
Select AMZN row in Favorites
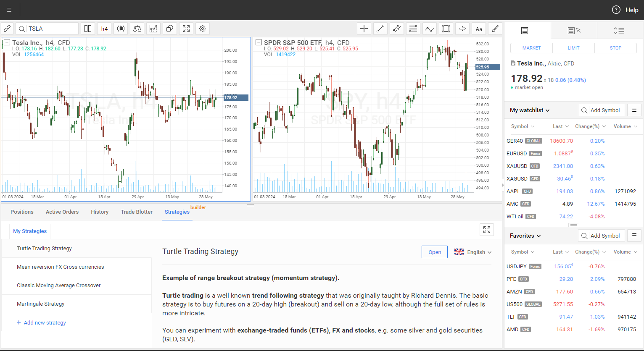coord(573,292)
